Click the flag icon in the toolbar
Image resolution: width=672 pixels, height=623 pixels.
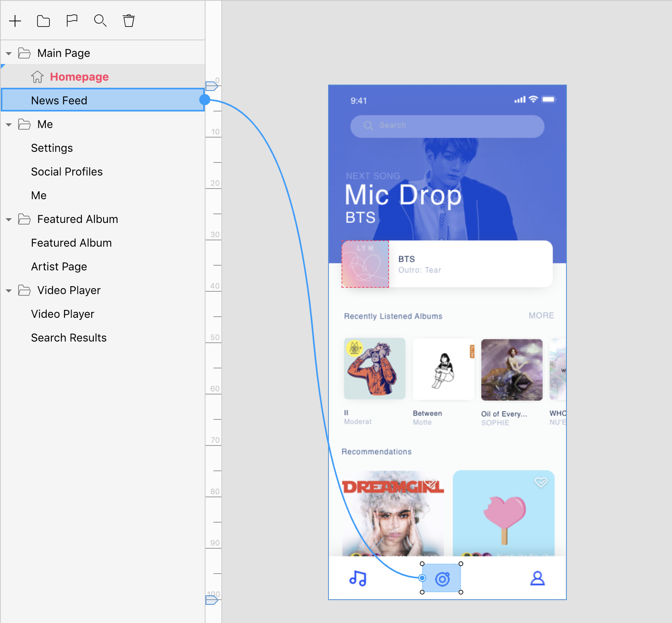tap(72, 21)
